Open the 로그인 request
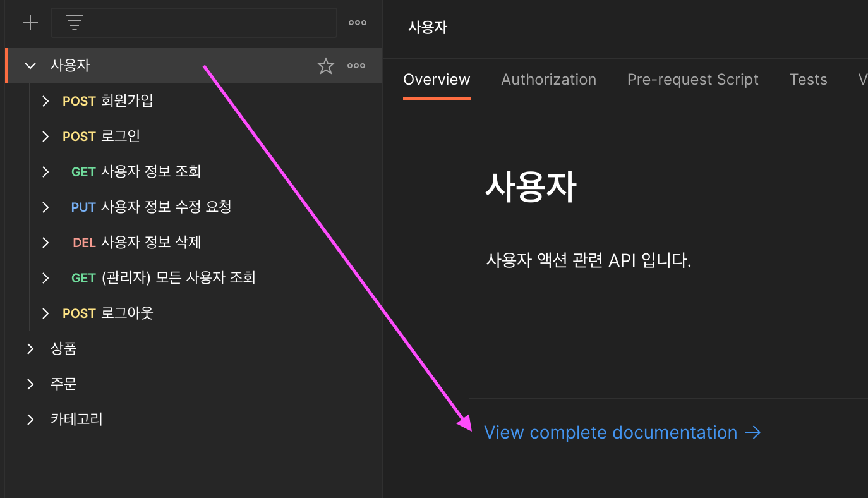 click(x=121, y=137)
